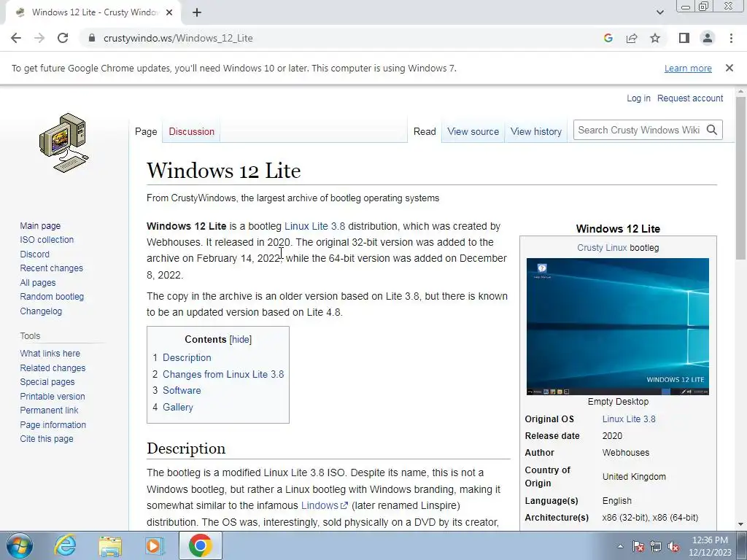Click the Permanent link
The image size is (747, 560).
tap(49, 410)
